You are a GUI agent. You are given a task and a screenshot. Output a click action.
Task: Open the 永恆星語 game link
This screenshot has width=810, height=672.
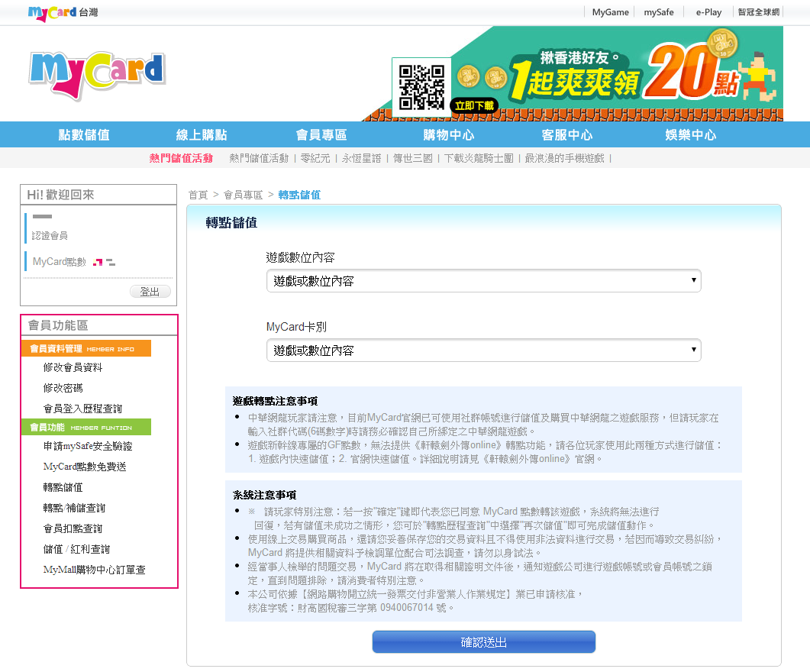(x=361, y=158)
